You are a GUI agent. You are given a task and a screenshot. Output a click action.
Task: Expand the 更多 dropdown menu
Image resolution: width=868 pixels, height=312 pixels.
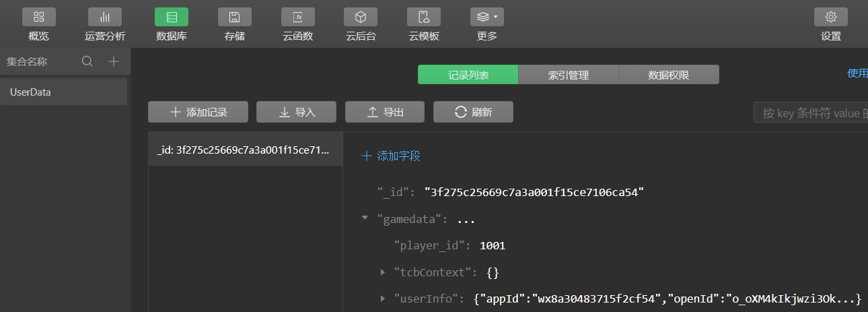pyautogui.click(x=487, y=17)
